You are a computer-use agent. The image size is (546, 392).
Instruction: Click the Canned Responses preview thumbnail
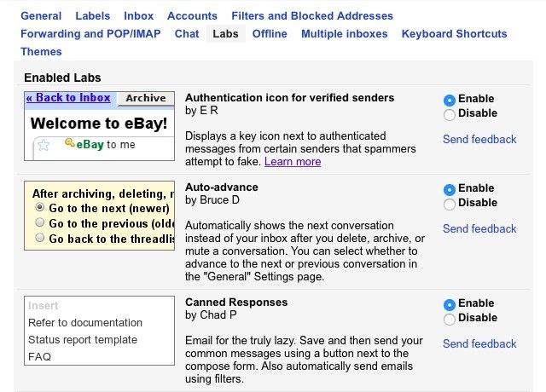[x=99, y=331]
